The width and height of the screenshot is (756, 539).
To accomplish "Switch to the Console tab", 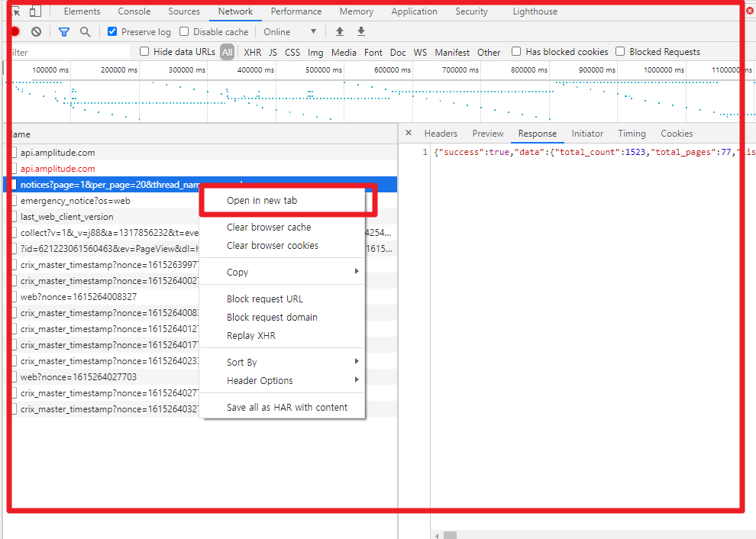I will pyautogui.click(x=134, y=11).
